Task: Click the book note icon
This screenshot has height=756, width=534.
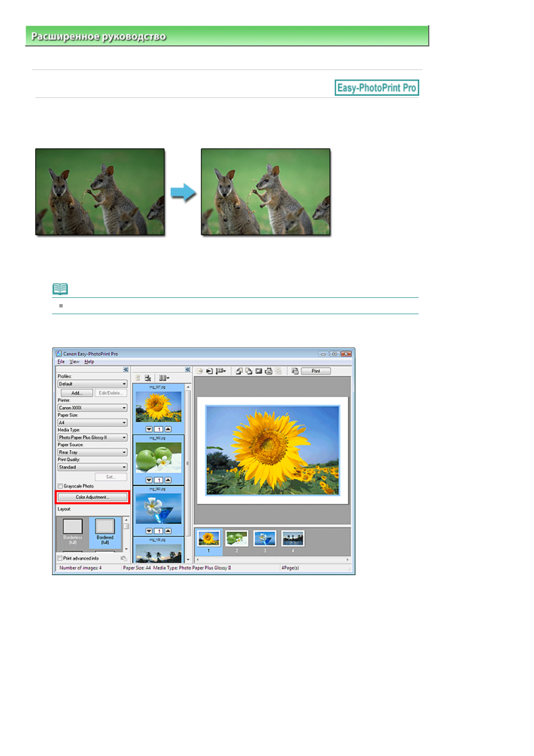Action: click(60, 289)
